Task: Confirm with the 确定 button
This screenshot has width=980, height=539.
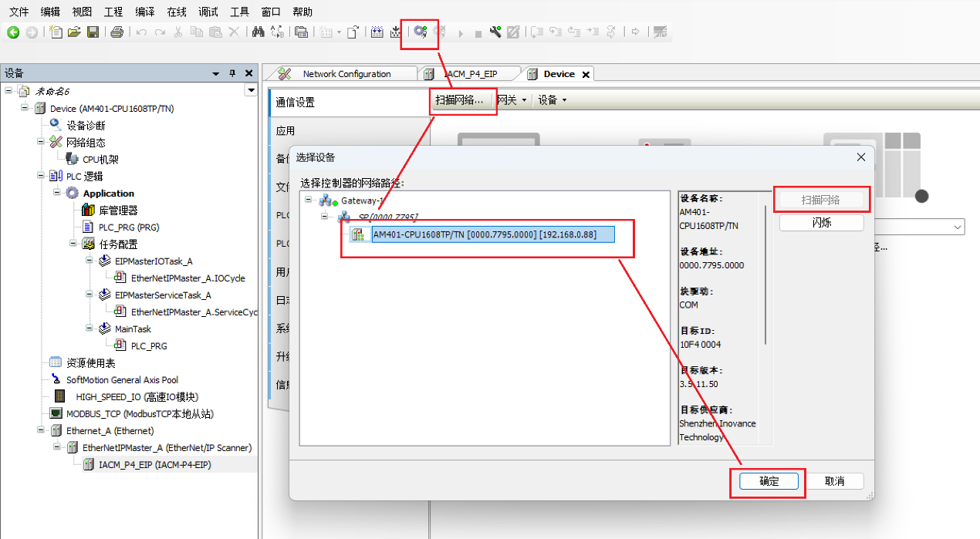Action: (768, 480)
